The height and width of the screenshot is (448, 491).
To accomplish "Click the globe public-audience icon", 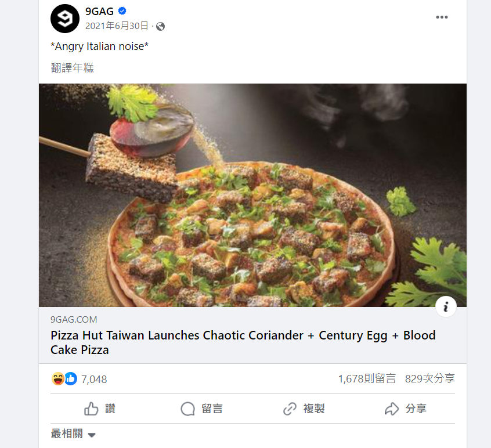I will click(x=161, y=26).
